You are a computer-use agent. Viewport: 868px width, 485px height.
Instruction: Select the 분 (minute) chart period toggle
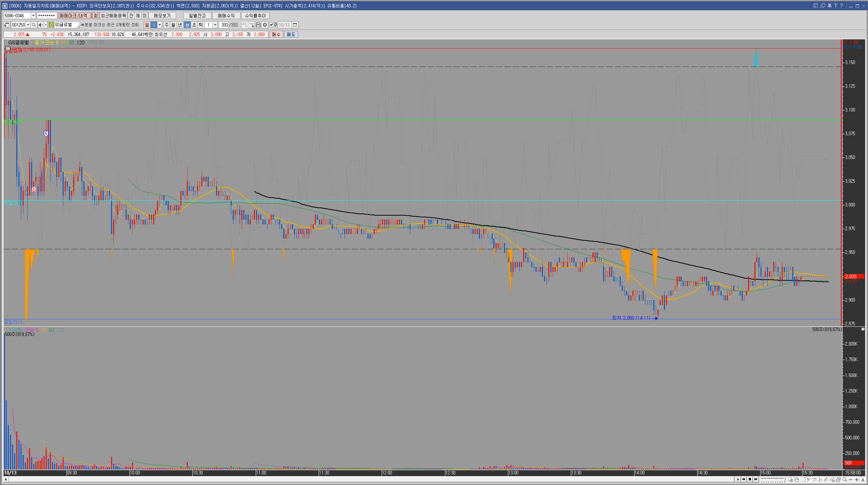(x=187, y=25)
